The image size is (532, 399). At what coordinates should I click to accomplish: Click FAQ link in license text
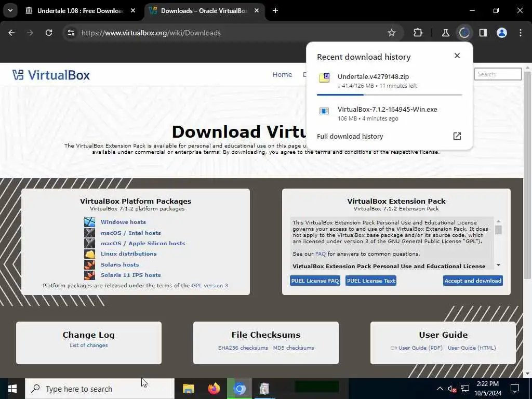[x=320, y=254]
